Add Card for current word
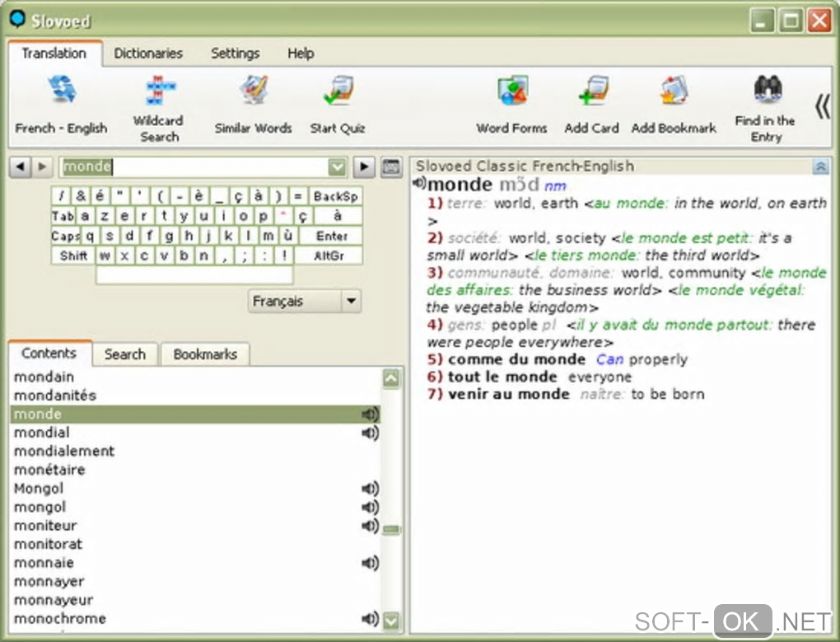Image resolution: width=840 pixels, height=642 pixels. coord(591,105)
